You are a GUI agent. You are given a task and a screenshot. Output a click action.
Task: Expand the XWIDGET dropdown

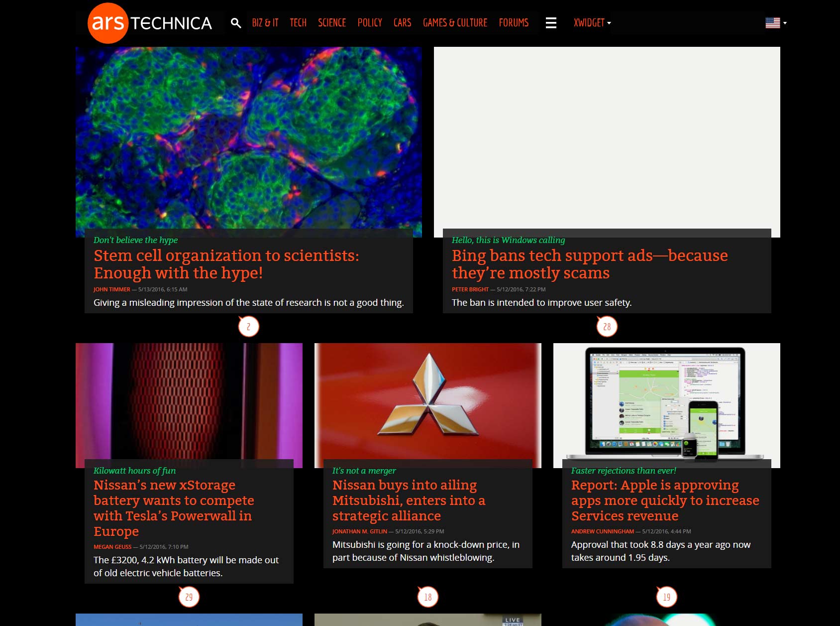coord(589,22)
